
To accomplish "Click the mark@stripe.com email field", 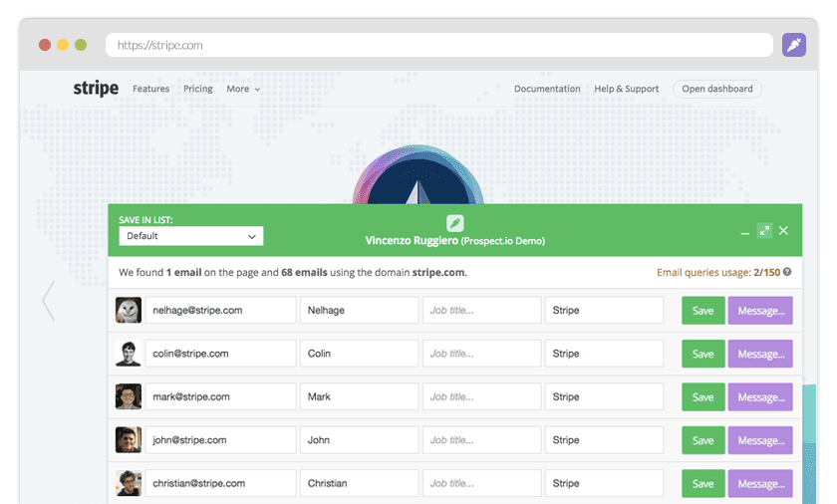I will pos(220,396).
